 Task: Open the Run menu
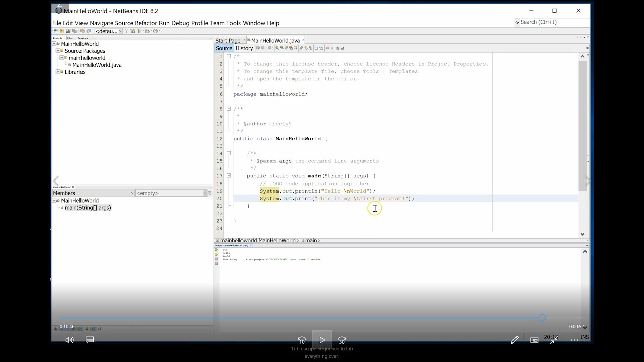[165, 23]
